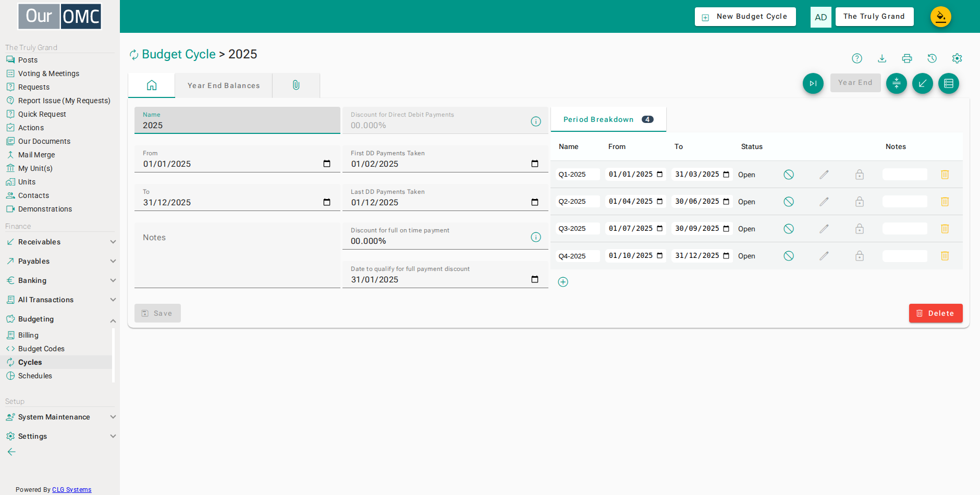Open the qualify-date calendar picker
This screenshot has width=980, height=495.
[535, 279]
